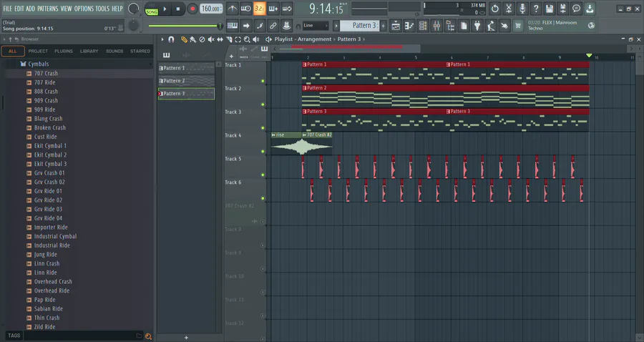Toggle wait for input before recording
Image resolution: width=644 pixels, height=342 pixels.
tap(246, 8)
